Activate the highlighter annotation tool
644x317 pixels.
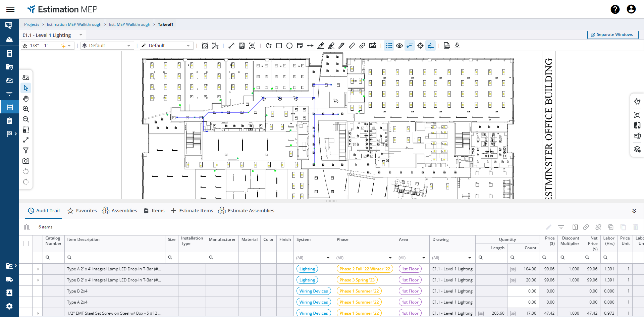coord(331,46)
